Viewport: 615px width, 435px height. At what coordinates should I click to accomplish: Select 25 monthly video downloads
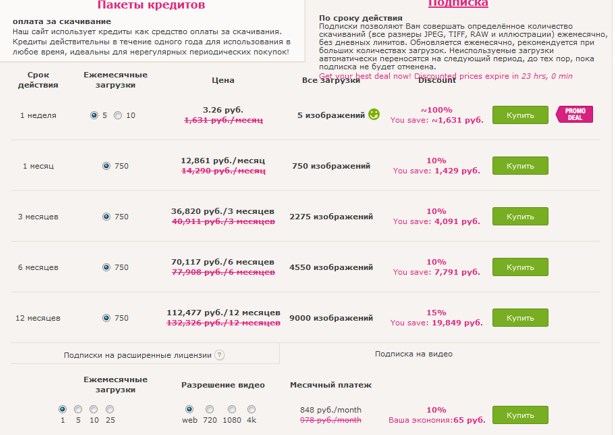(x=109, y=409)
